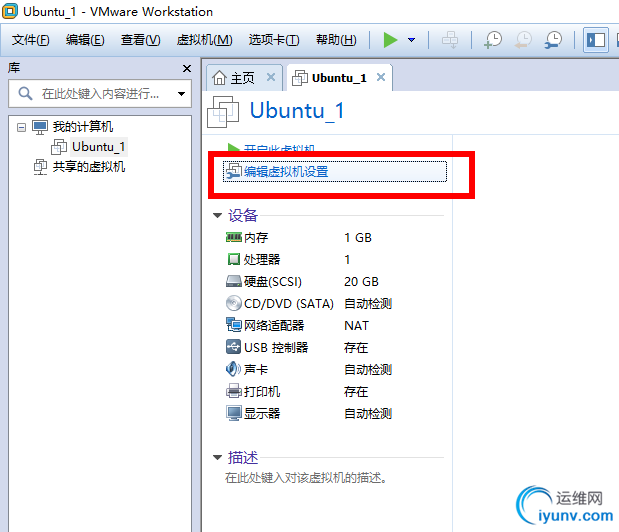Screen dimensions: 619x532
Task: Open the 选项卡(T) menu
Action: coord(274,40)
